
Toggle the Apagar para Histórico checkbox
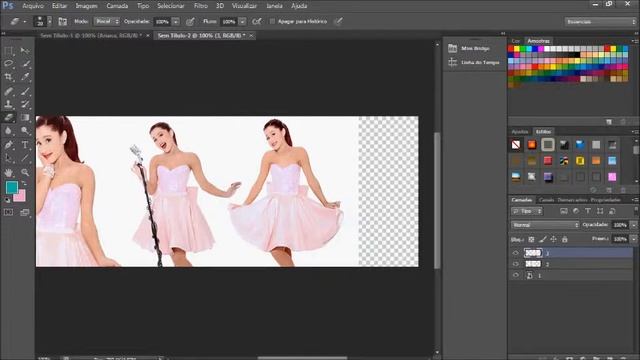tap(272, 21)
